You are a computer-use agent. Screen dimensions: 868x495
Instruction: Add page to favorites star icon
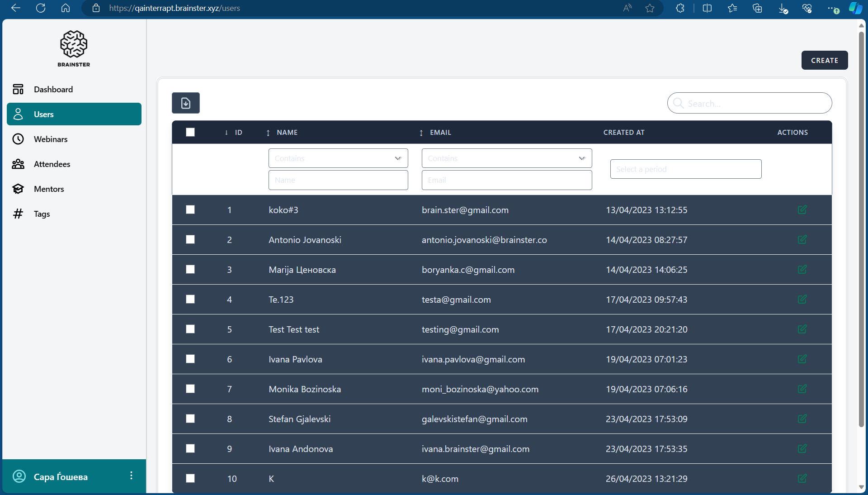pos(650,8)
